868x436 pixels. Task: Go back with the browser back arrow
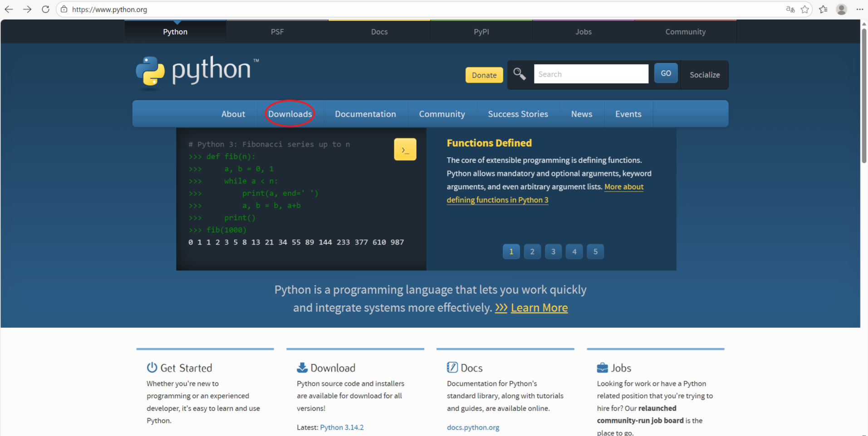point(9,9)
